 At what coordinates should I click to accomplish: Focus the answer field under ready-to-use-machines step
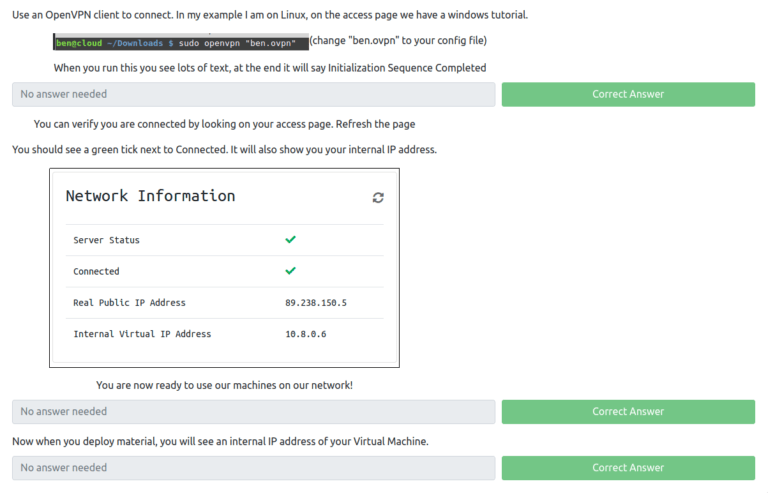[254, 412]
